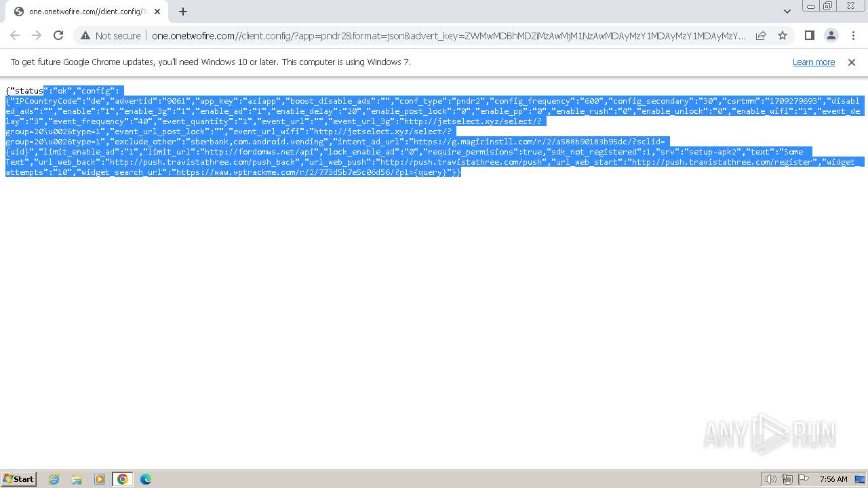Select the one.onetwofire.com tab
Screen dimensions: 868x488
pyautogui.click(x=86, y=12)
